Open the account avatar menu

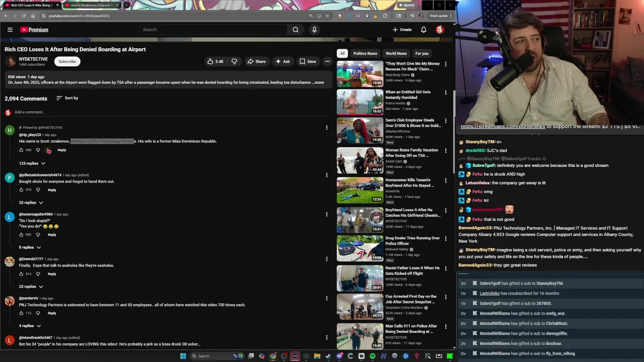[x=440, y=30]
